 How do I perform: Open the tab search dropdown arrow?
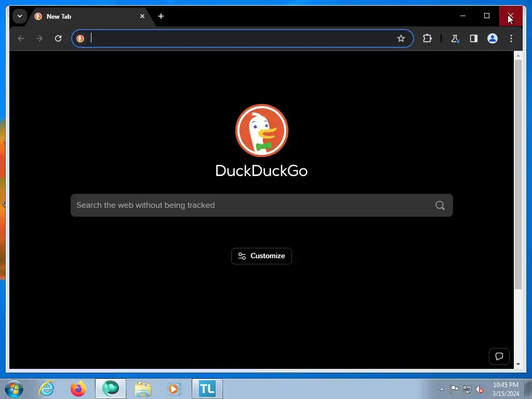point(20,16)
